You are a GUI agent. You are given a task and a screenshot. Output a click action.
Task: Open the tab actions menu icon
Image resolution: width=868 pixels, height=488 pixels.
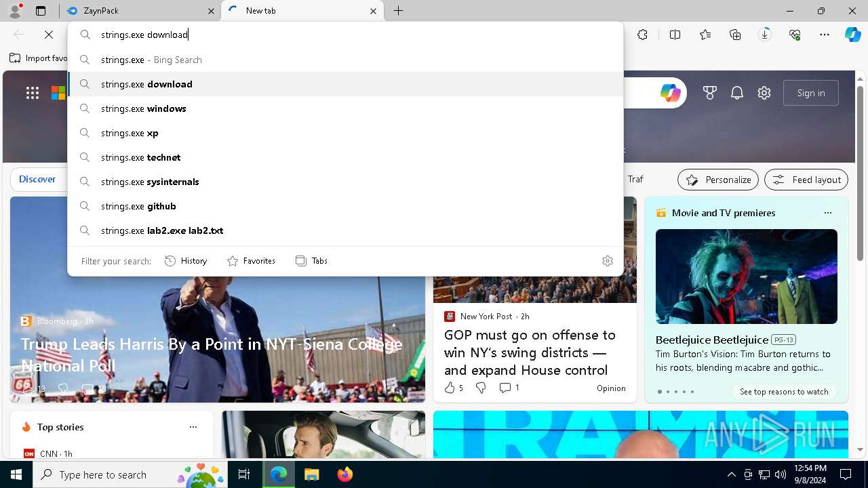pos(41,11)
